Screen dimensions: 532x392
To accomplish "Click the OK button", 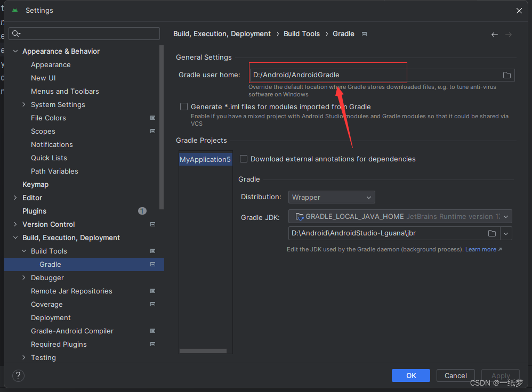I will point(411,375).
